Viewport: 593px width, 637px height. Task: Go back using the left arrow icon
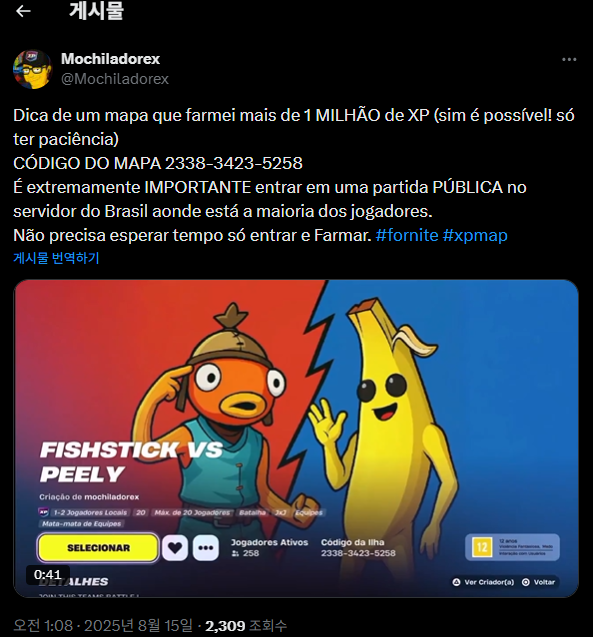[23, 11]
